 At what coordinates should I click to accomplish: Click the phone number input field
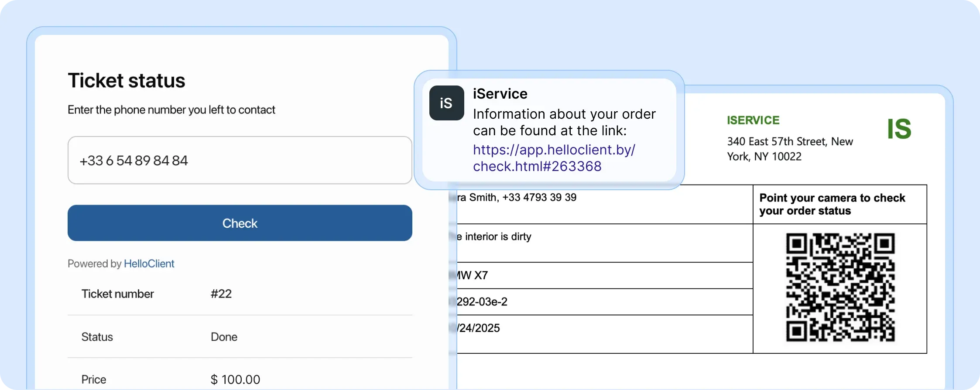pos(240,160)
